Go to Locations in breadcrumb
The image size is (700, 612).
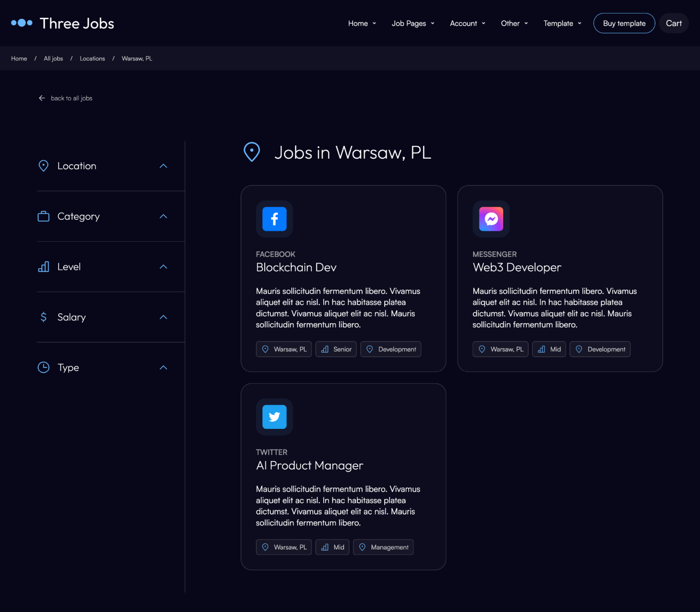pos(92,59)
